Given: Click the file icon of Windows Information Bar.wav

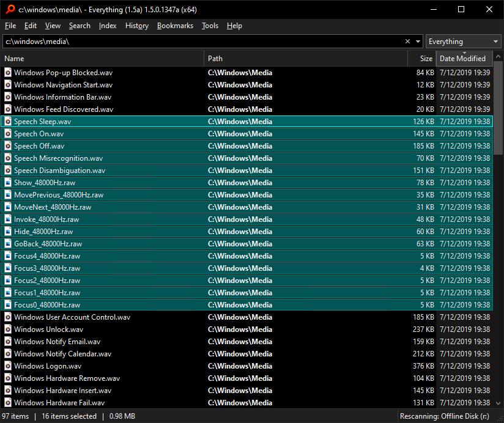Looking at the screenshot, I should 8,97.
